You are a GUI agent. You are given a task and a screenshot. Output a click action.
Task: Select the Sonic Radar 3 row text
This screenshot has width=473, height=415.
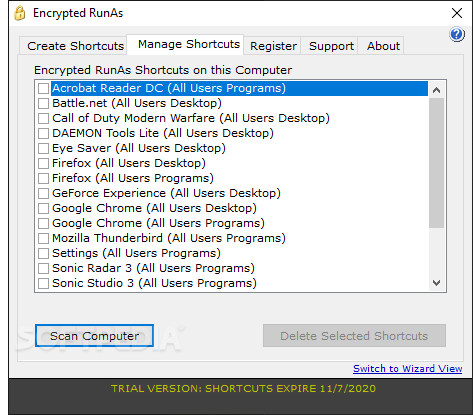(x=153, y=268)
